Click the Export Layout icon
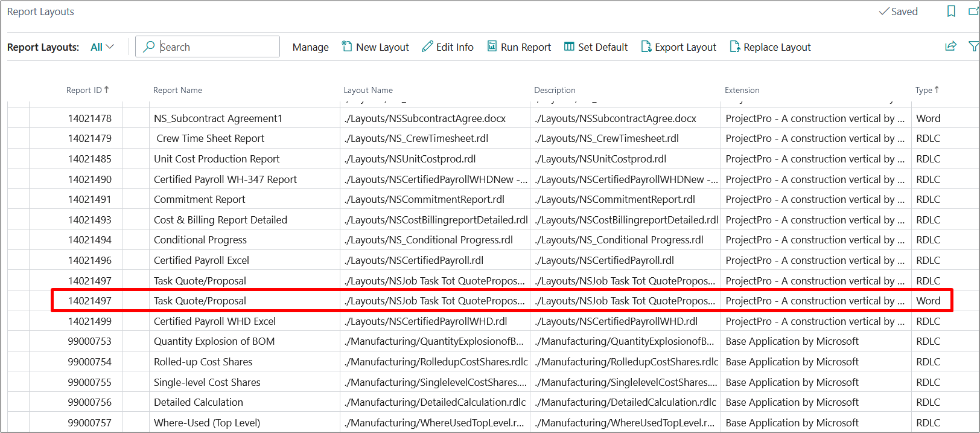Screen dimensions: 980x433 (646, 47)
